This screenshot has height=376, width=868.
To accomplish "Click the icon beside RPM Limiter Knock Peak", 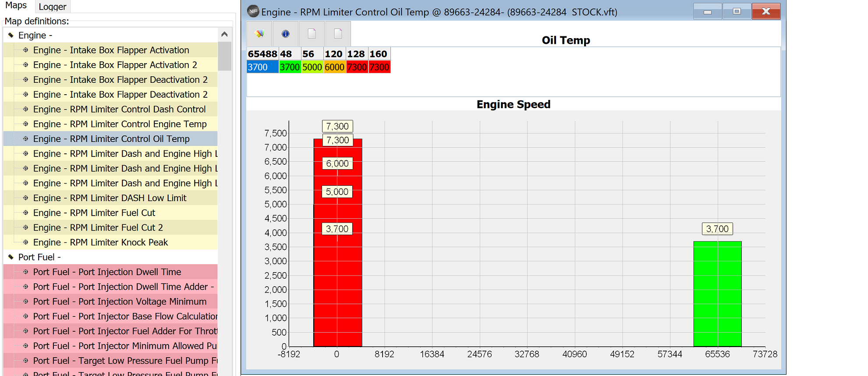I will 25,242.
